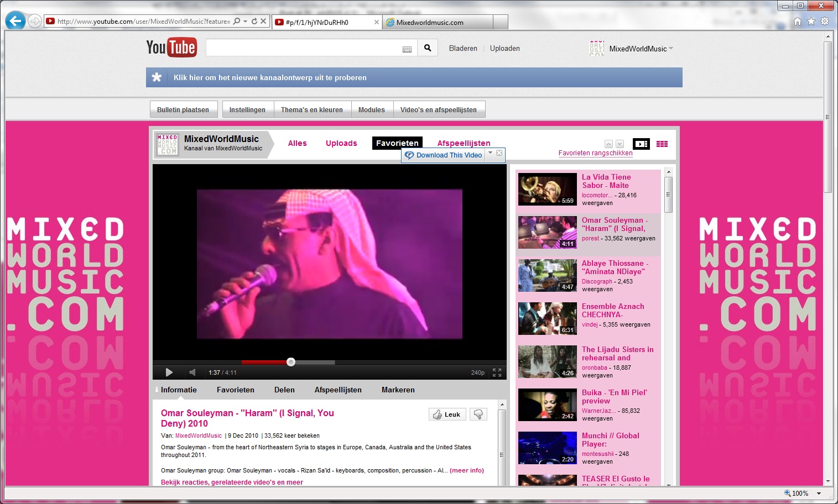
Task: Click the address bar search magnifier icon
Action: (x=237, y=22)
